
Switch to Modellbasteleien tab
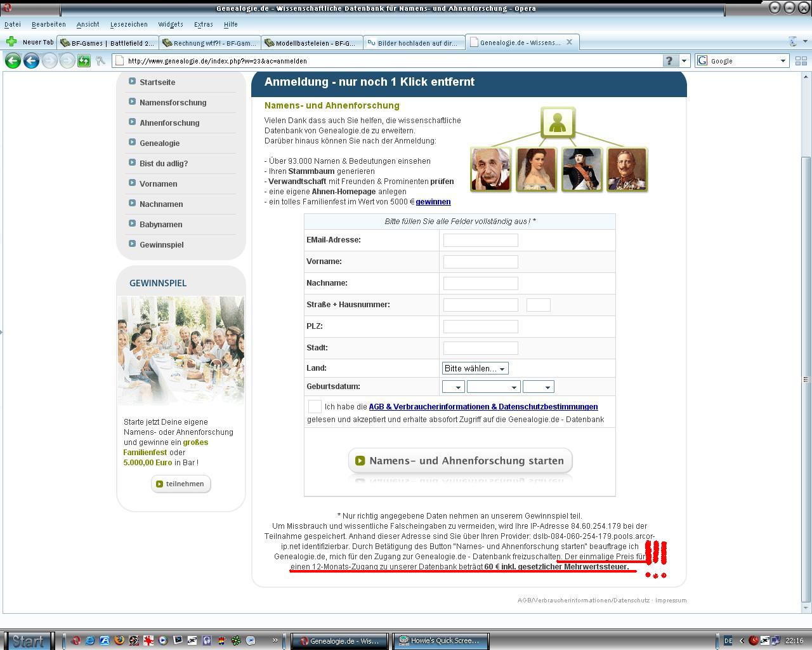311,43
